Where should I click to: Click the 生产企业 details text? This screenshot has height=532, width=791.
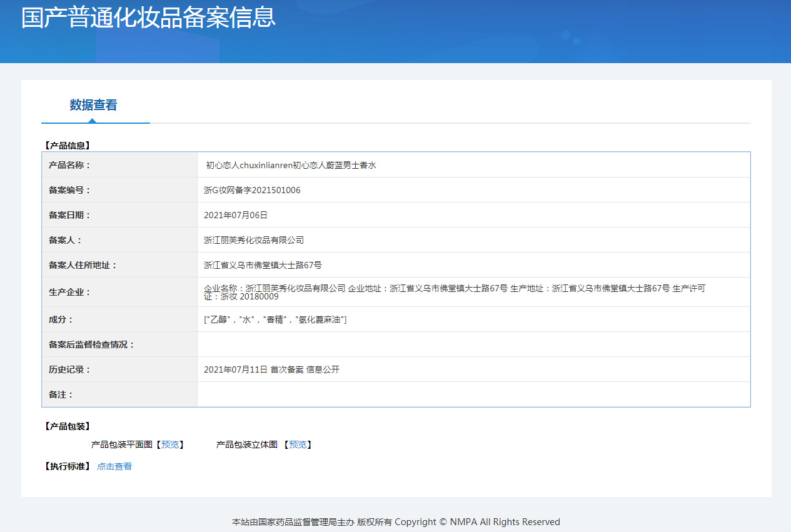coord(454,289)
